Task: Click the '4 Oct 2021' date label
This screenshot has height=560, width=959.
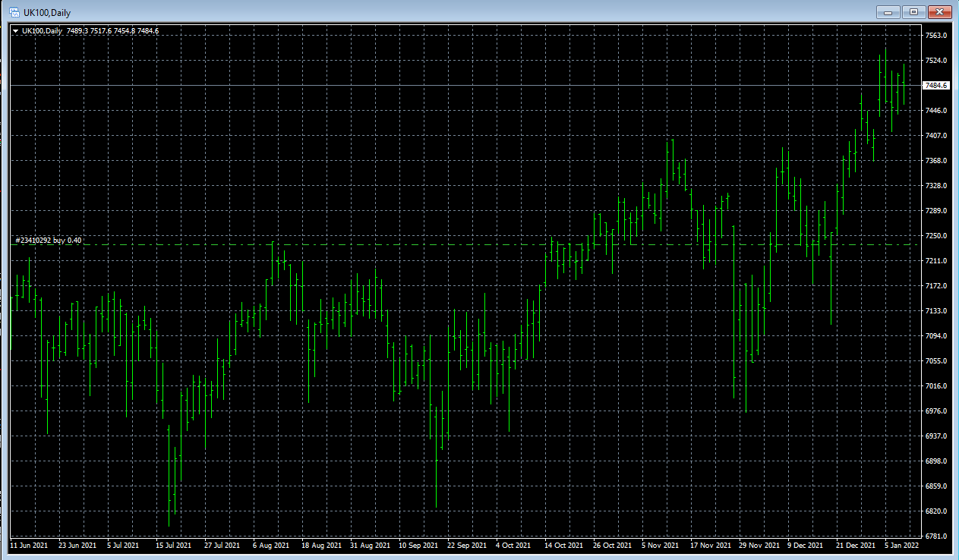Action: coord(513,546)
